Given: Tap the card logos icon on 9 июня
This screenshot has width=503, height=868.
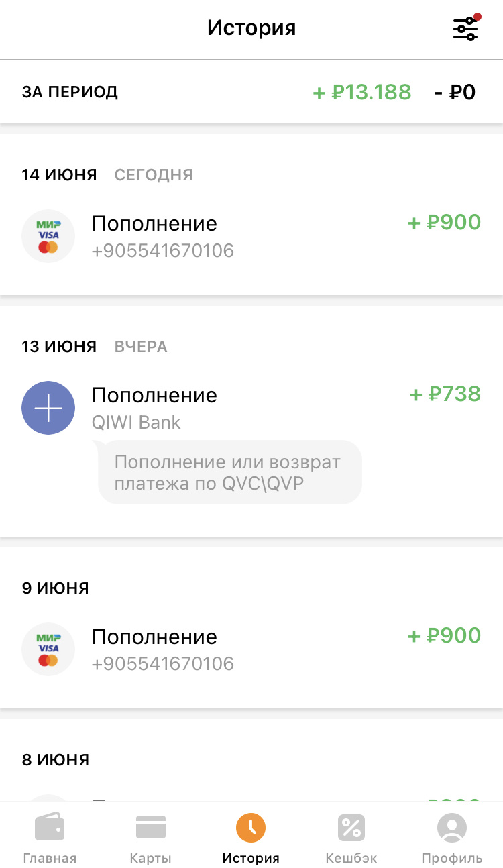Looking at the screenshot, I should (x=48, y=649).
